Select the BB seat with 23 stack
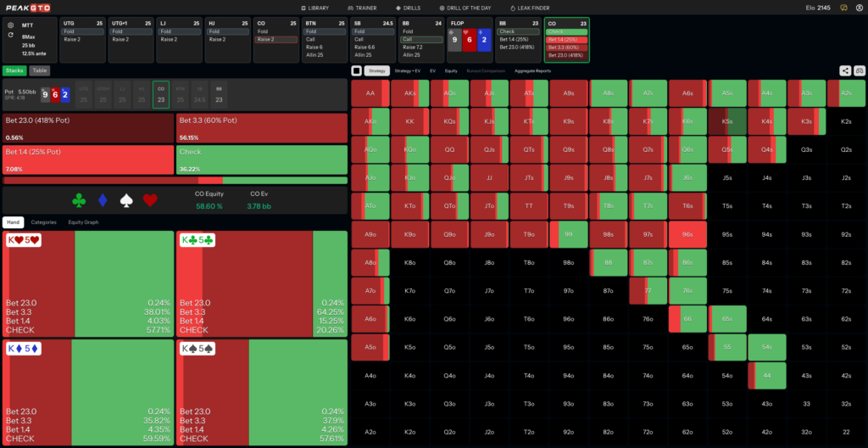The width and height of the screenshot is (868, 448). click(x=219, y=95)
